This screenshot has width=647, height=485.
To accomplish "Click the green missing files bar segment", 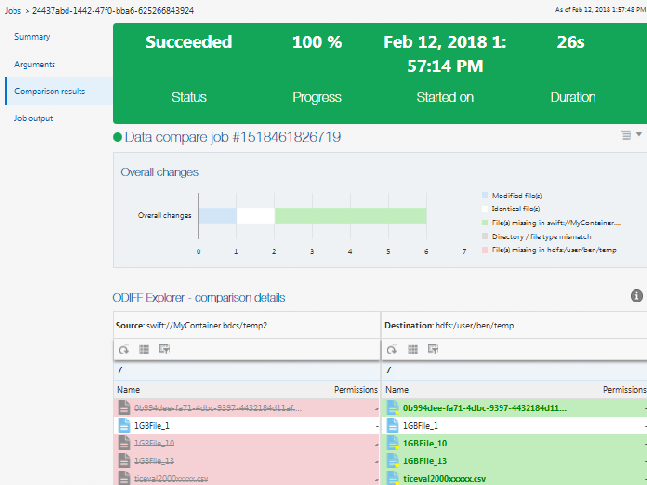I will (351, 216).
